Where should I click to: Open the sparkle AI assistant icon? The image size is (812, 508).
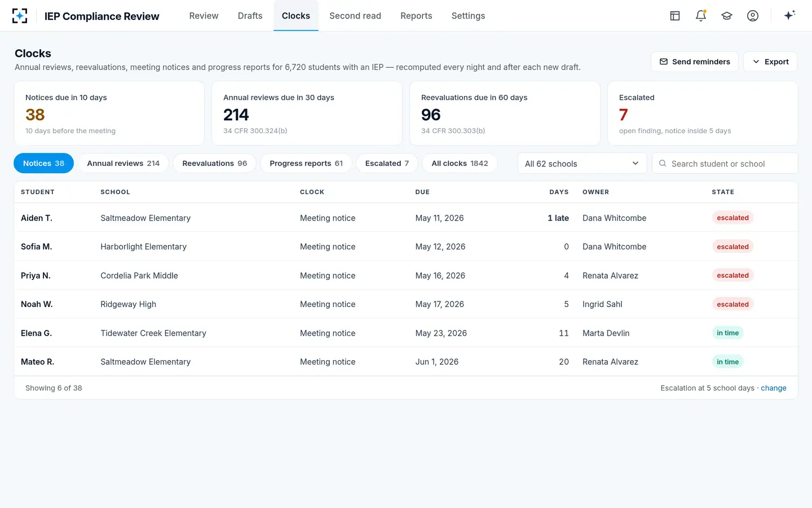pos(789,15)
